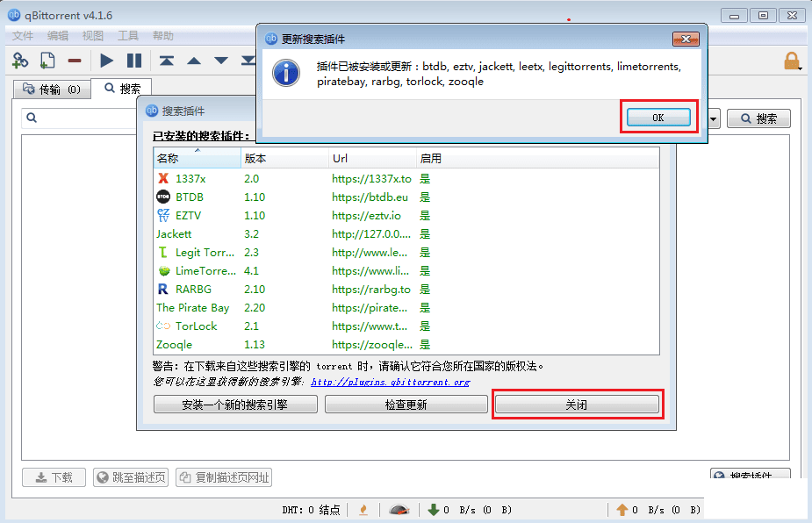Click the 搜索 button in the main window
The width and height of the screenshot is (812, 523).
758,118
